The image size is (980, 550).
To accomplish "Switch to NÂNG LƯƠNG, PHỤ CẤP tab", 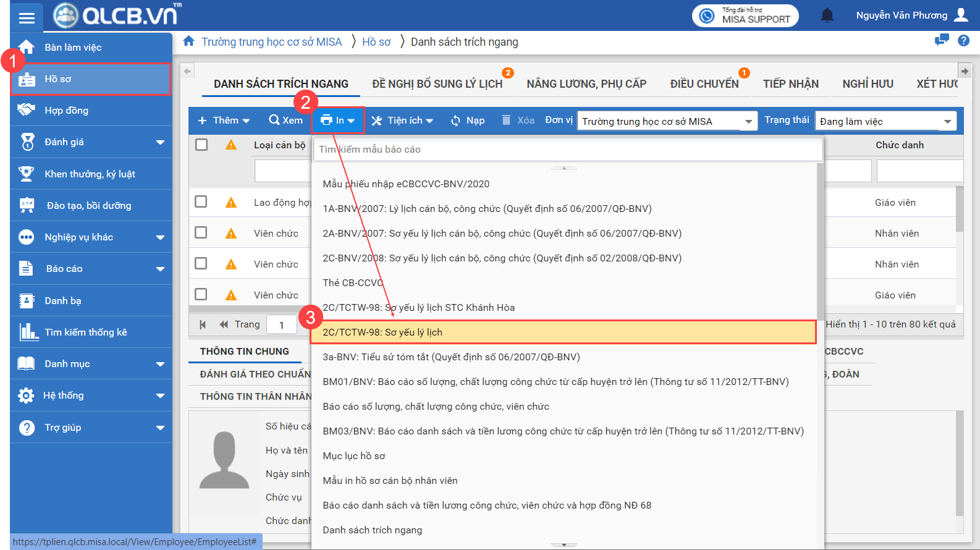I will (x=586, y=84).
